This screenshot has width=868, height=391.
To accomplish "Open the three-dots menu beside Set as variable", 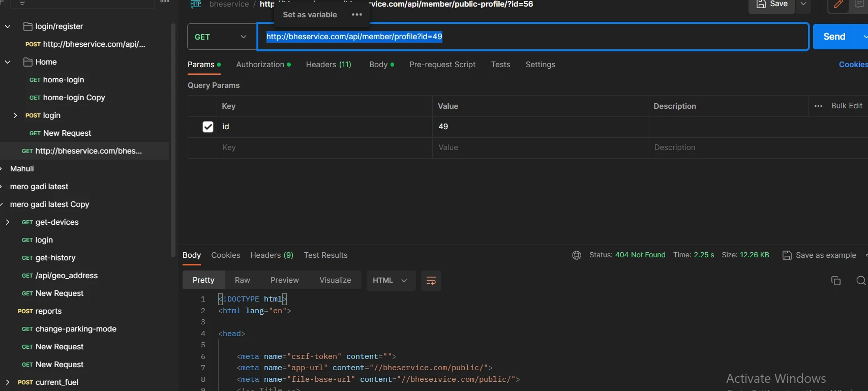I will point(357,15).
